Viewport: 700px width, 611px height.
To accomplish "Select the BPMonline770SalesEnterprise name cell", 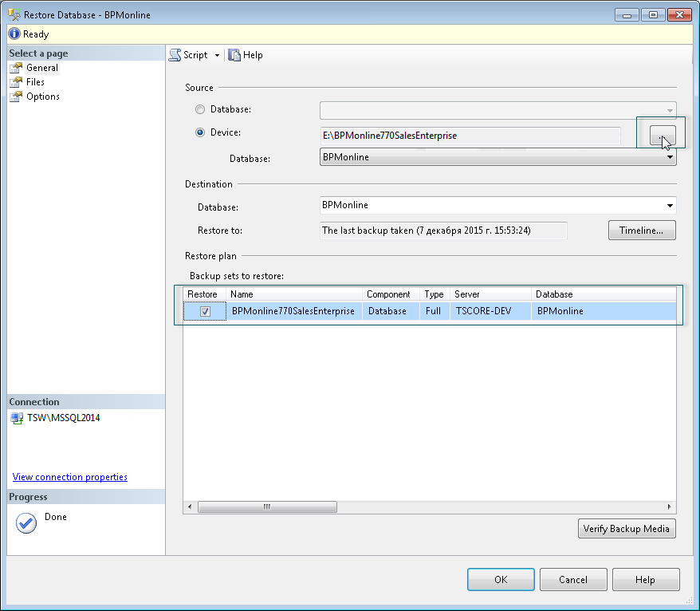I will tap(293, 311).
